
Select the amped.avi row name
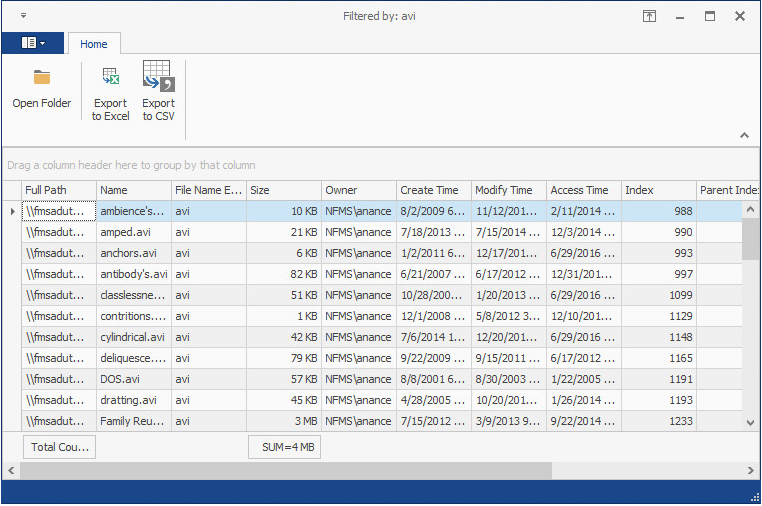134,232
